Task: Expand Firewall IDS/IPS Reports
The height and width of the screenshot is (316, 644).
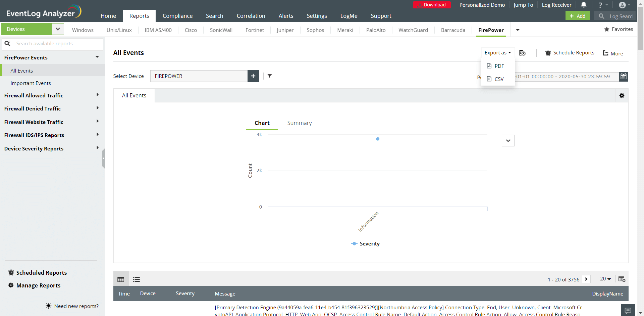Action: pos(98,135)
